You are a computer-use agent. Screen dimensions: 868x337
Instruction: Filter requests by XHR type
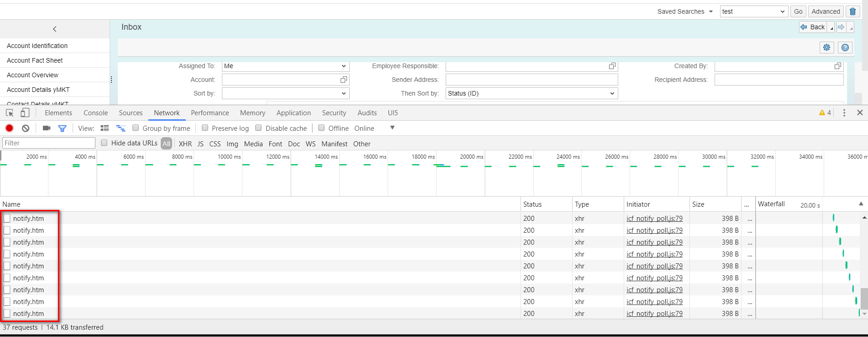[185, 144]
